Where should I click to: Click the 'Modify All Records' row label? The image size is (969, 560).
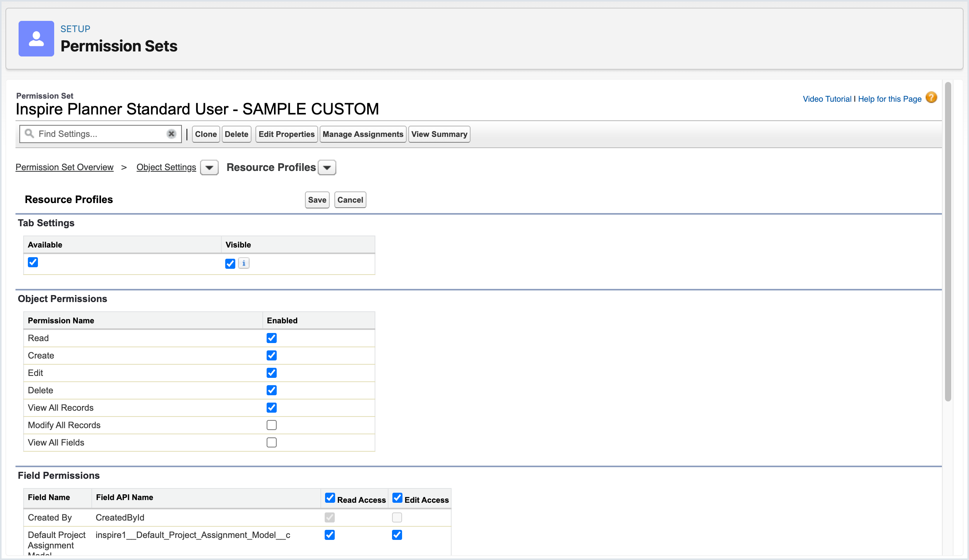(64, 425)
